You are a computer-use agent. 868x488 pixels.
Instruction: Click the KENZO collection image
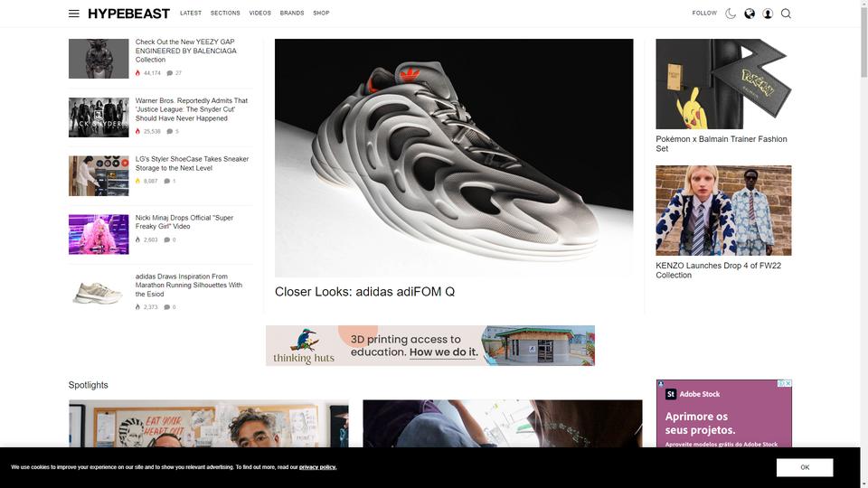[x=723, y=211]
